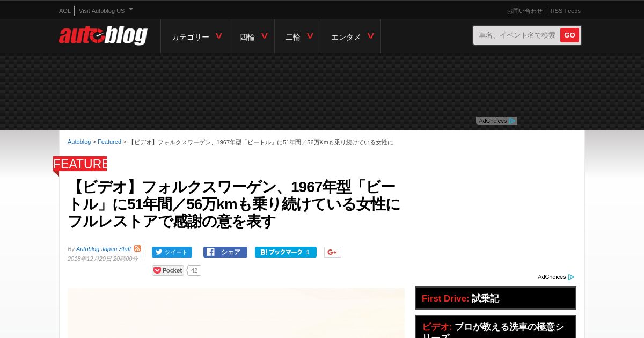This screenshot has width=644, height=338.
Task: Add a Hatena bookmark with B!ブックマーク
Action: pyautogui.click(x=286, y=252)
